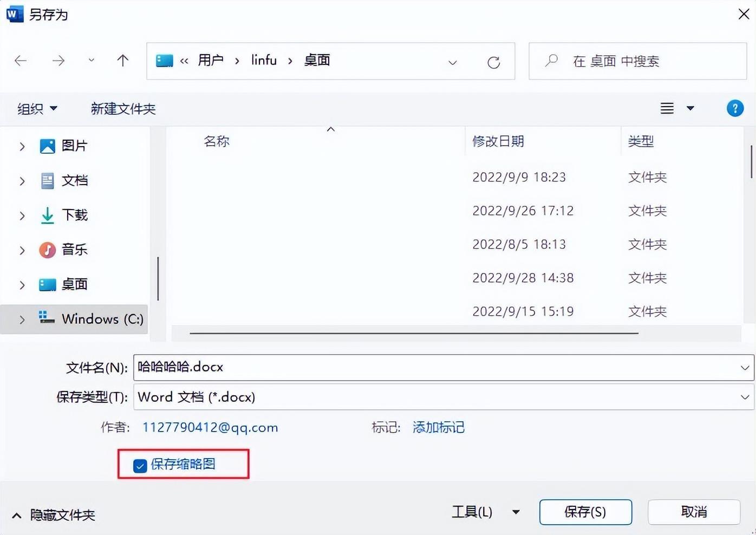Refresh the current folder view
The width and height of the screenshot is (756, 535).
click(493, 62)
